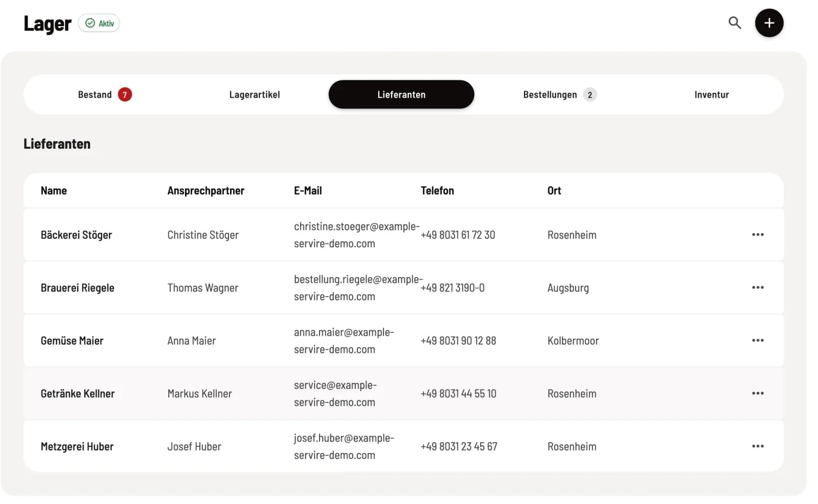Image resolution: width=818 pixels, height=504 pixels.
Task: Open the search magnifier icon
Action: pos(735,22)
